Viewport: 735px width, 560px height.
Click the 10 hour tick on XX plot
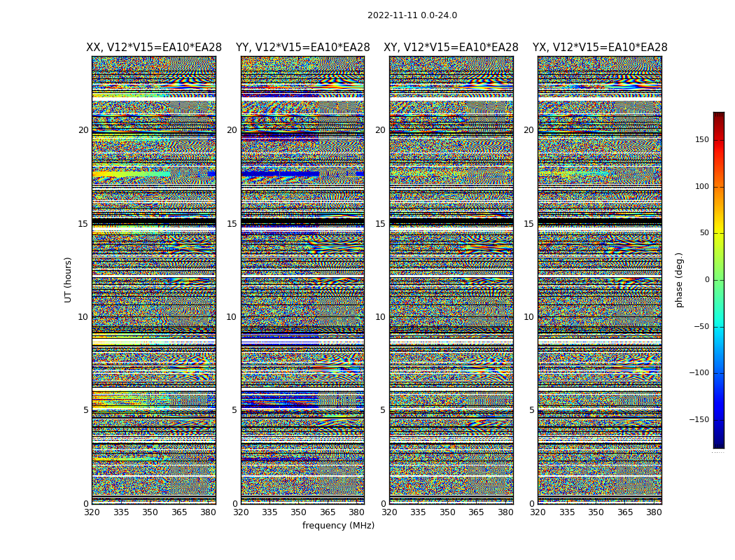tap(83, 317)
